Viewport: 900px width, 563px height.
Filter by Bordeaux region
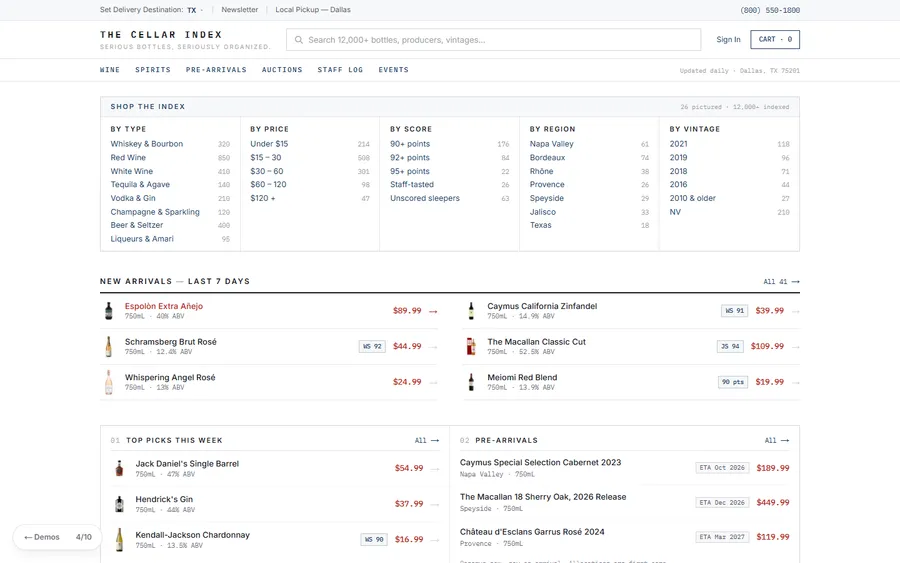548,158
